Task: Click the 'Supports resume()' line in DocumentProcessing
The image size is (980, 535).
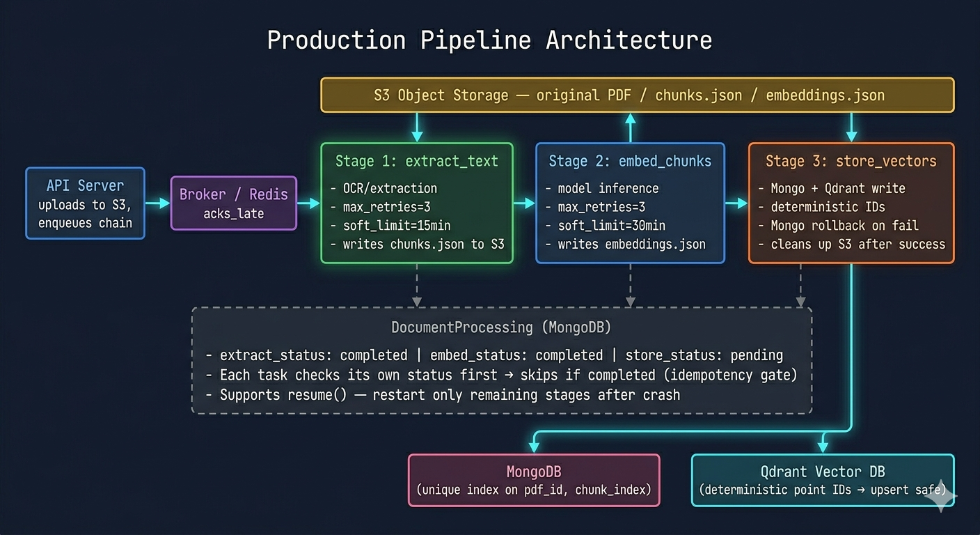Action: tap(443, 395)
